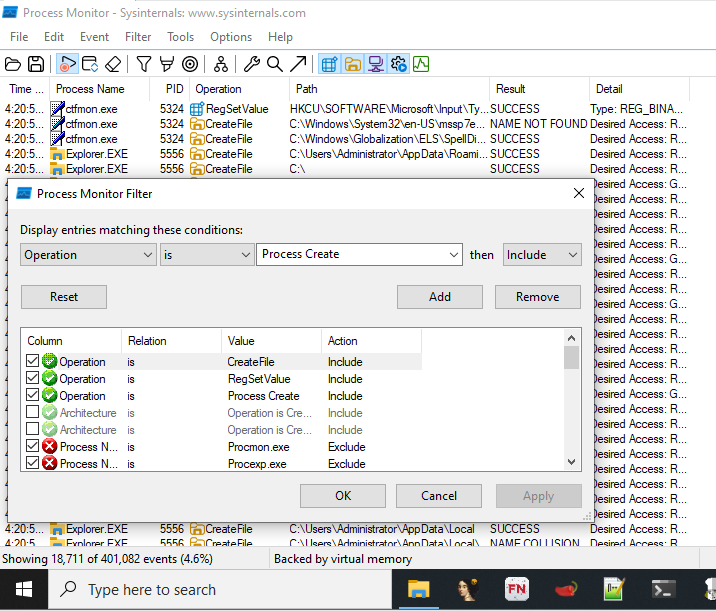716x611 pixels.
Task: Click the PID column header
Action: 170,89
